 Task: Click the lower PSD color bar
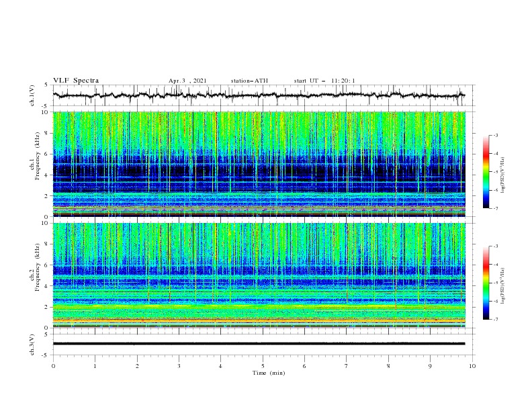(486, 283)
